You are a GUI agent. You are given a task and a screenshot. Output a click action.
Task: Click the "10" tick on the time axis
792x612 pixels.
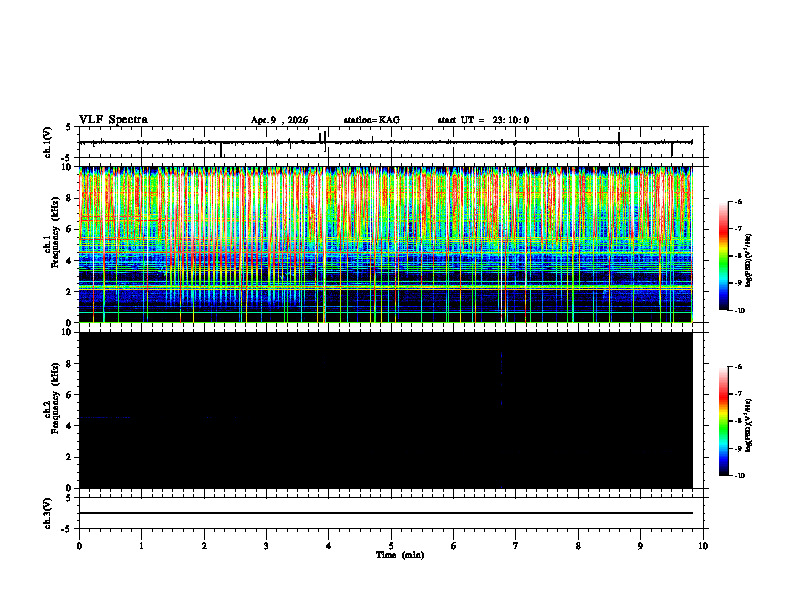point(703,546)
